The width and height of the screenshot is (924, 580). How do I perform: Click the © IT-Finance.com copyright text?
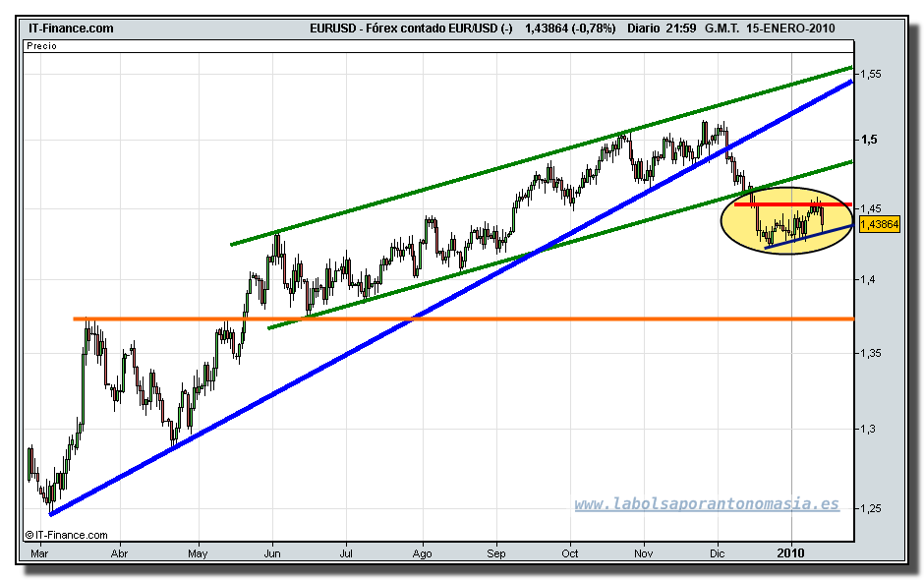coord(66,535)
